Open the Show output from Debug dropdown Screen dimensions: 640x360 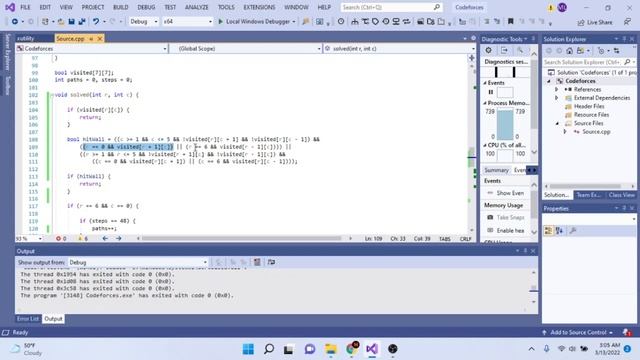[138, 262]
